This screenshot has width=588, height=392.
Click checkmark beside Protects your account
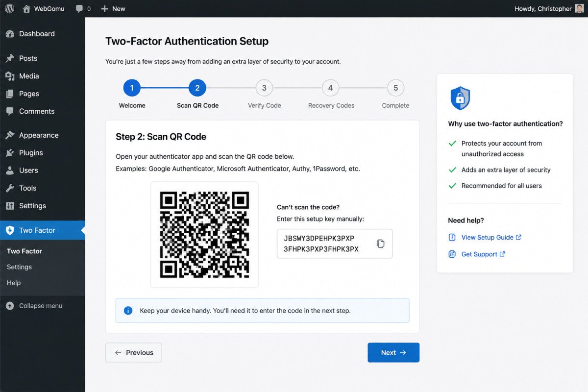tap(453, 144)
